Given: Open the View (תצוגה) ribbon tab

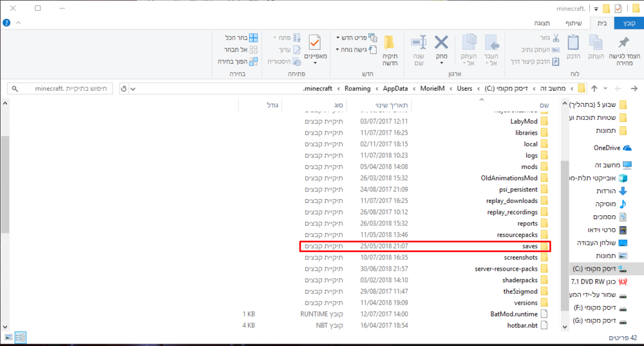Looking at the screenshot, I should pyautogui.click(x=540, y=23).
